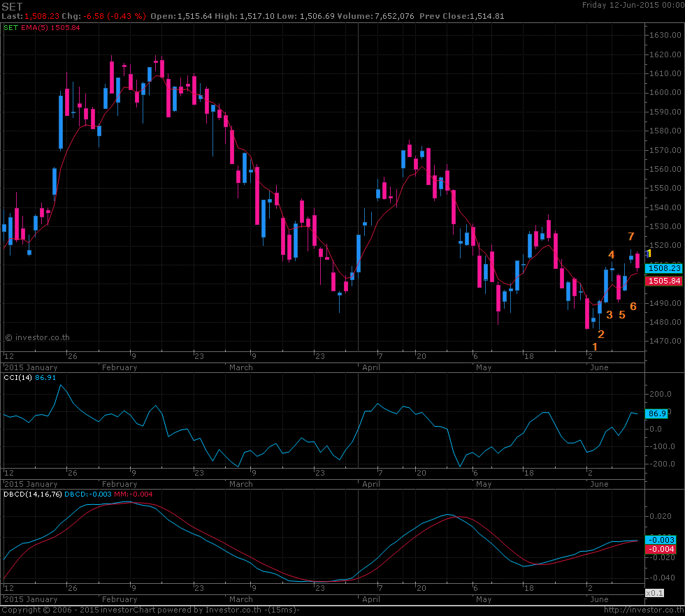
Task: Click the orange wave number 1 marker
Action: tap(595, 346)
